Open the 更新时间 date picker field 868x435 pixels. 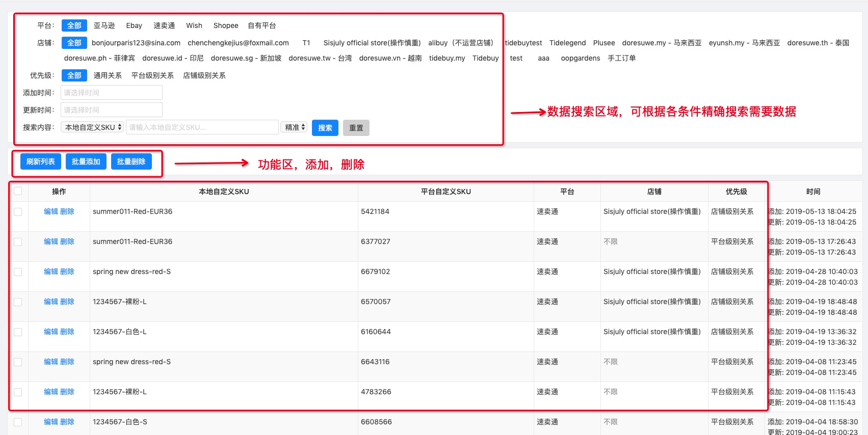(112, 110)
